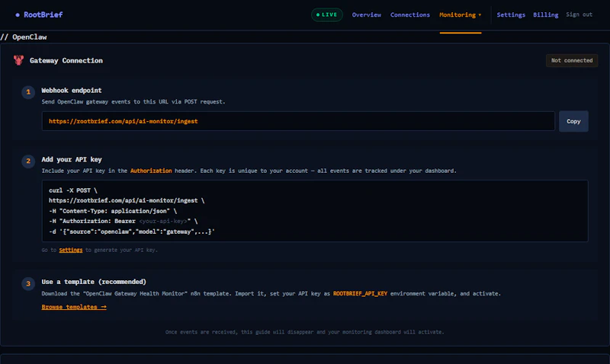This screenshot has height=364, width=610.
Task: Click the LIVE status badge
Action: click(x=327, y=14)
